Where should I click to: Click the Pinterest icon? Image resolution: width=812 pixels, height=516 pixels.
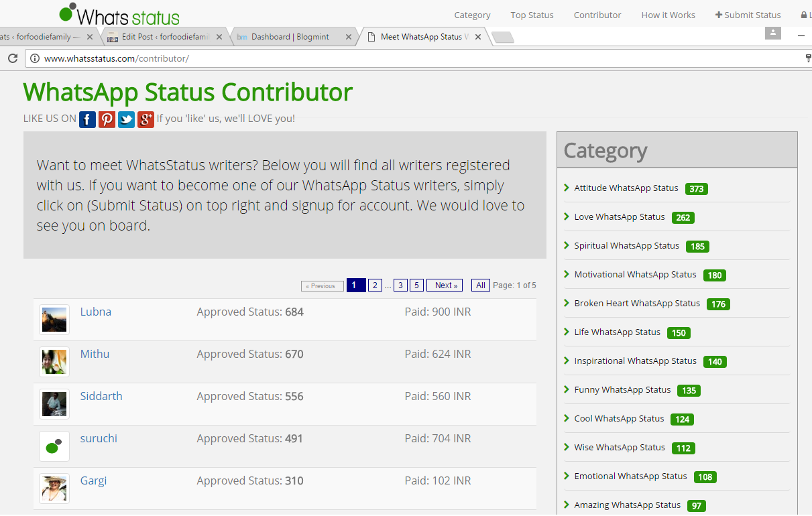pyautogui.click(x=107, y=119)
